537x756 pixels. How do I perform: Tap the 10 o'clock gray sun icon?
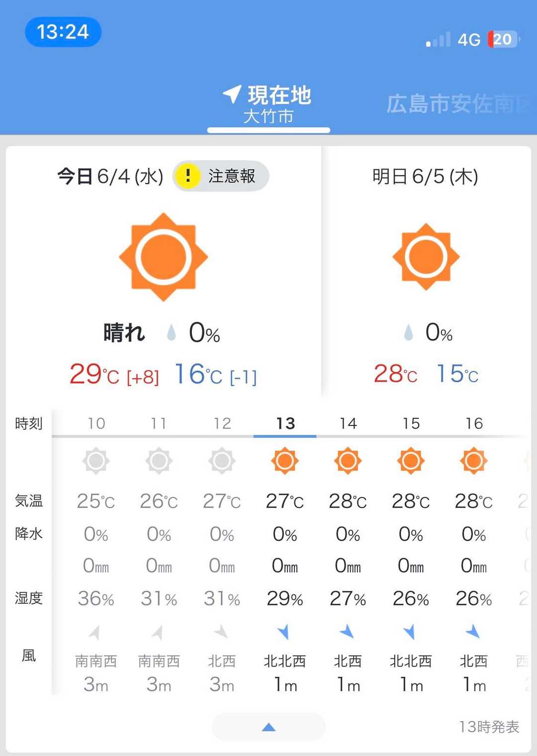click(96, 461)
